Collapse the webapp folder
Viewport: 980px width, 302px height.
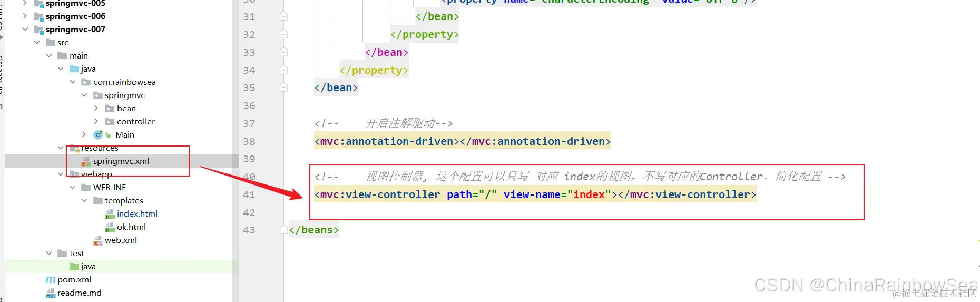[x=61, y=174]
